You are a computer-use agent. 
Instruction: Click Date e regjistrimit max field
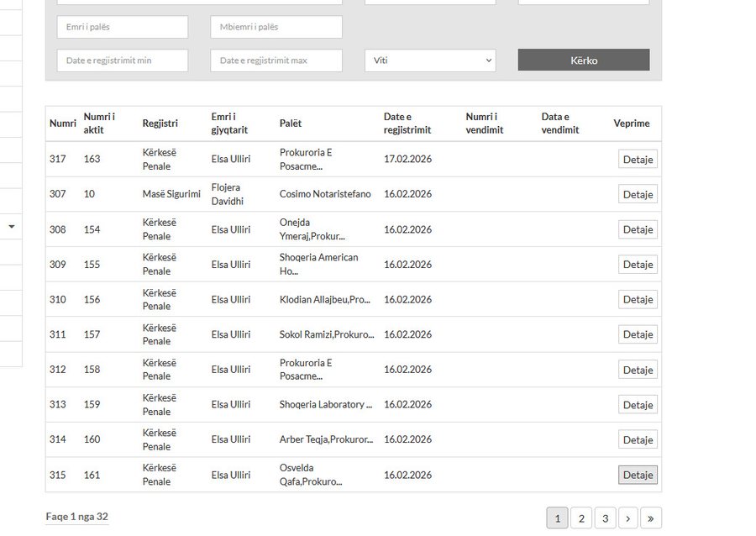pyautogui.click(x=276, y=60)
